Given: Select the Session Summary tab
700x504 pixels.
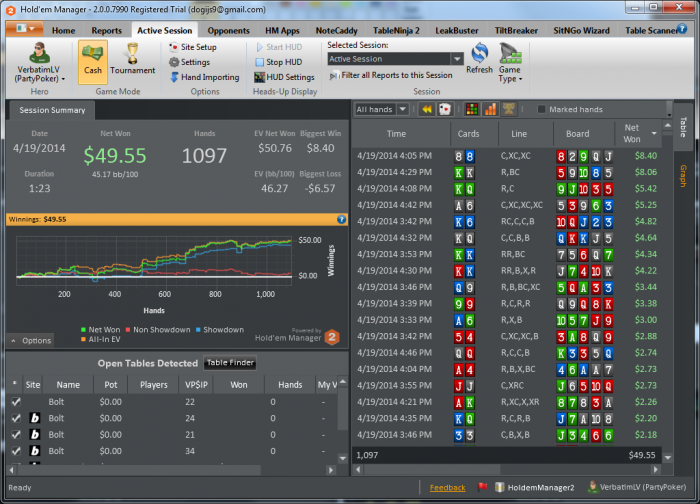Looking at the screenshot, I should tap(52, 110).
